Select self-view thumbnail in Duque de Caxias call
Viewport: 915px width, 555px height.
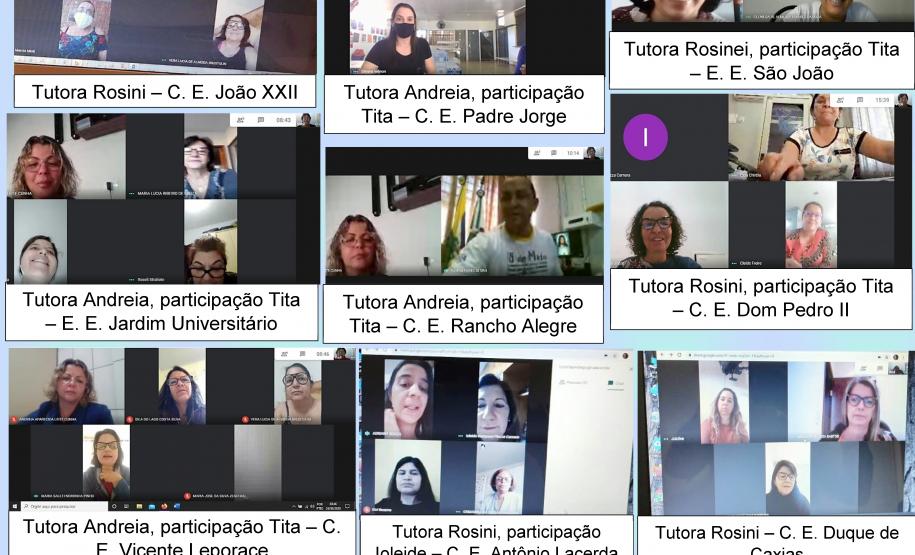point(896,369)
